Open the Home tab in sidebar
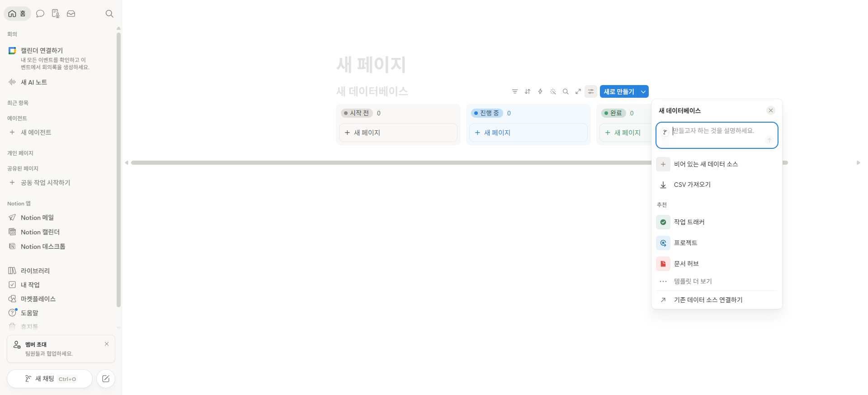Viewport: 868px width, 395px height. 17,14
